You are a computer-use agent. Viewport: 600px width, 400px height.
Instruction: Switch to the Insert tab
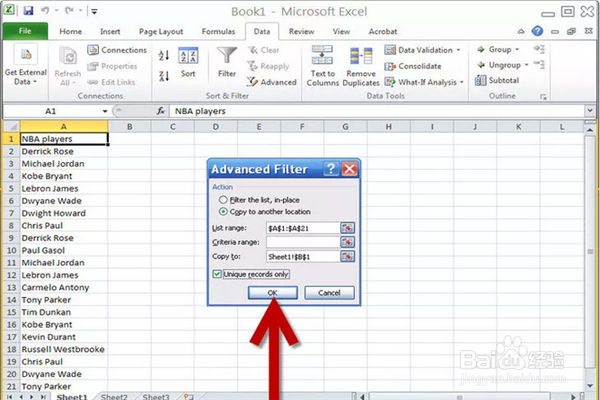[x=110, y=31]
